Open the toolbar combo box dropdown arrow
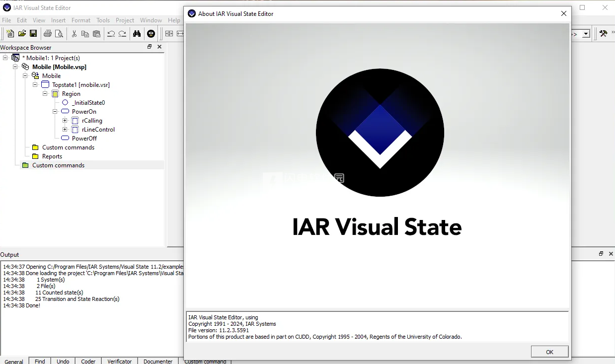This screenshot has width=615, height=364. click(586, 34)
